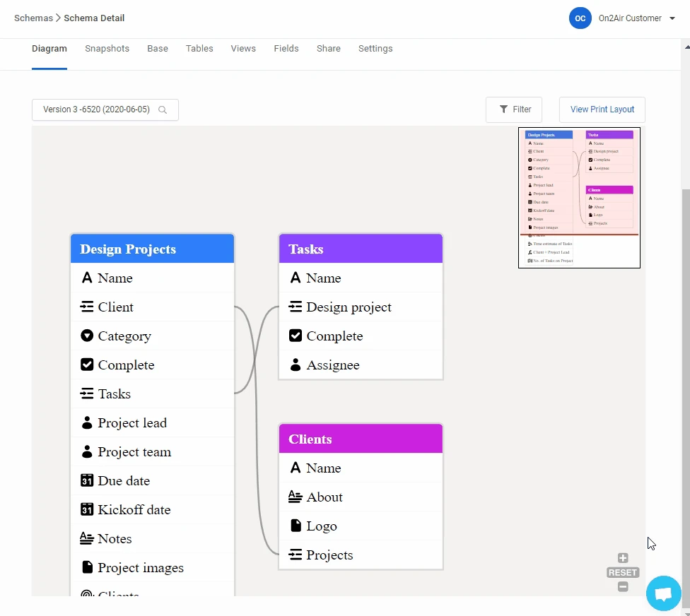The image size is (690, 616).
Task: Click the View Print Layout button
Action: coord(602,109)
